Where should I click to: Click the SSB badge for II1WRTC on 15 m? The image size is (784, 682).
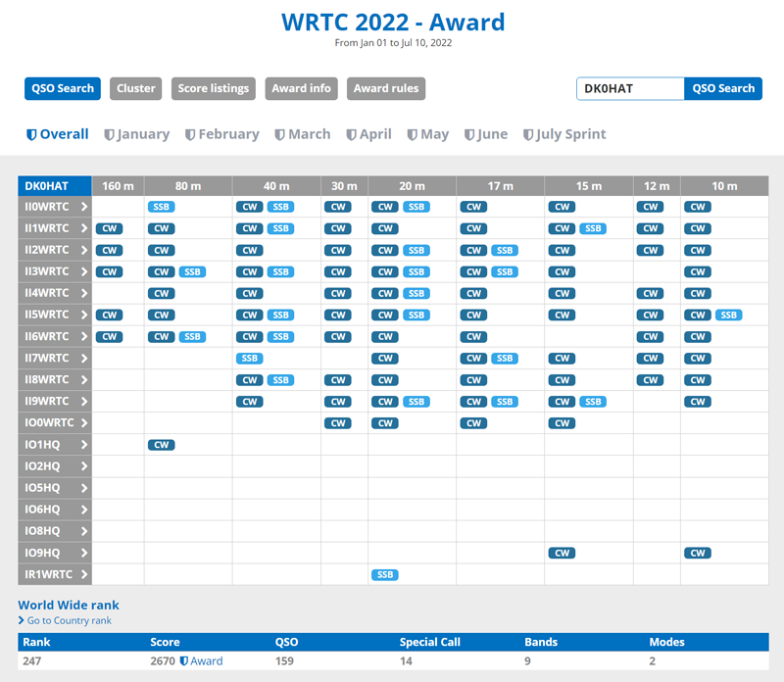593,228
